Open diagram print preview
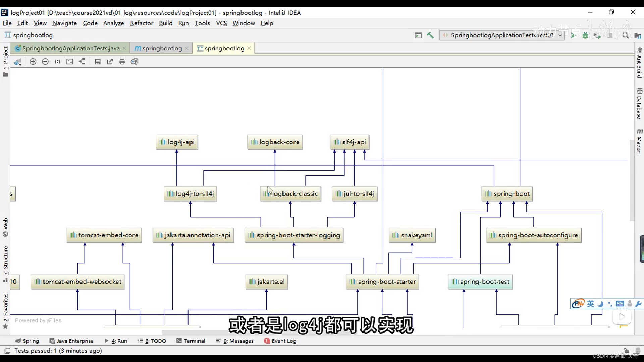 [135, 62]
